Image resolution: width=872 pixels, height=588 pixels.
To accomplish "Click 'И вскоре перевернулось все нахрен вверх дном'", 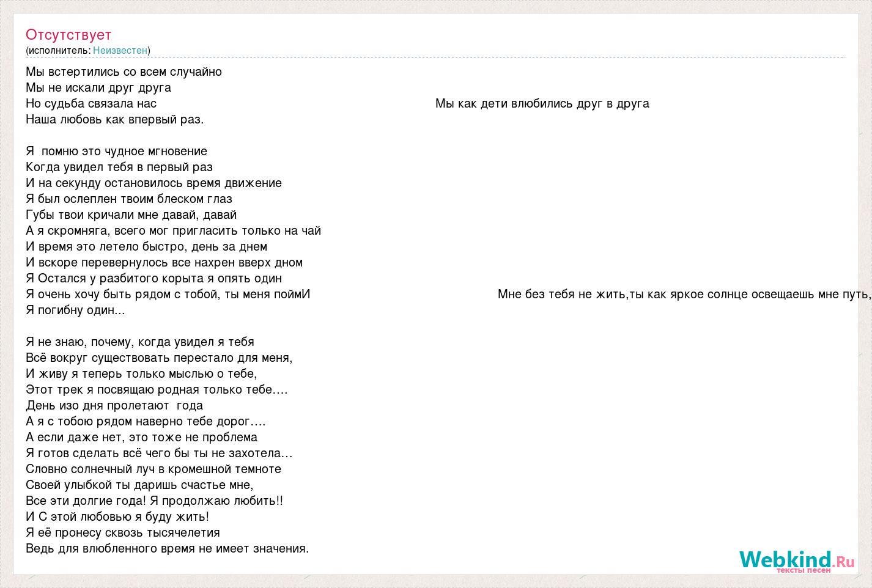I will pyautogui.click(x=164, y=263).
